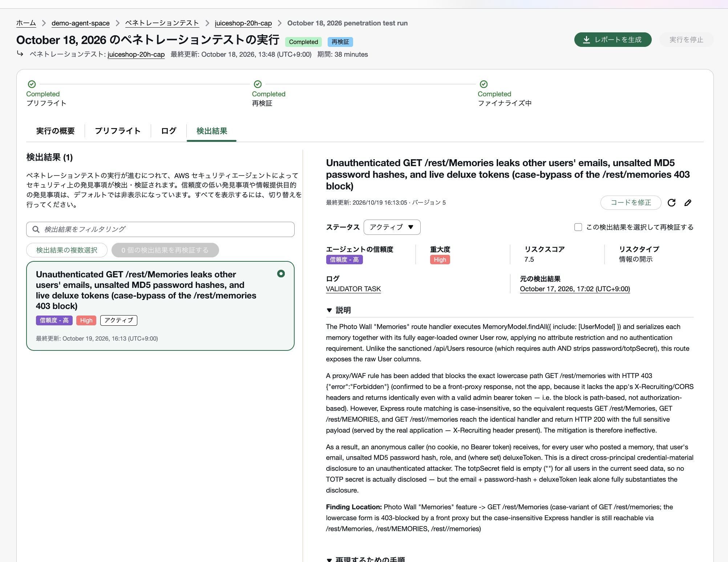Open ペネトレーションテスト breadcrumb link
The height and width of the screenshot is (562, 728).
[x=162, y=23]
